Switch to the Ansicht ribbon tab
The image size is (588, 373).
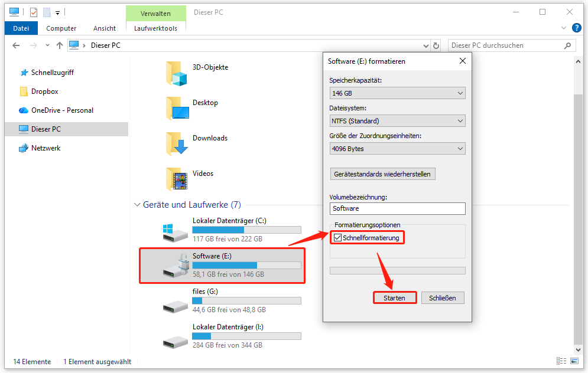point(104,28)
